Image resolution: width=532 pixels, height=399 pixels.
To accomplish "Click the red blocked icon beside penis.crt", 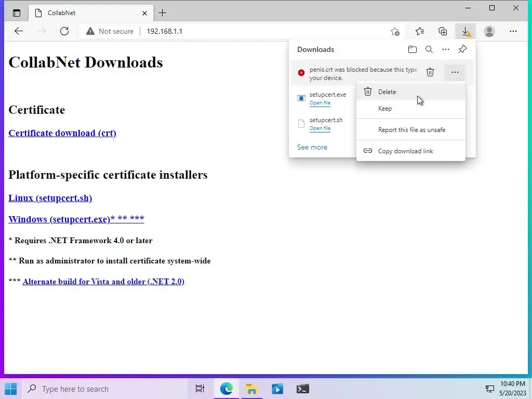I will [x=301, y=73].
